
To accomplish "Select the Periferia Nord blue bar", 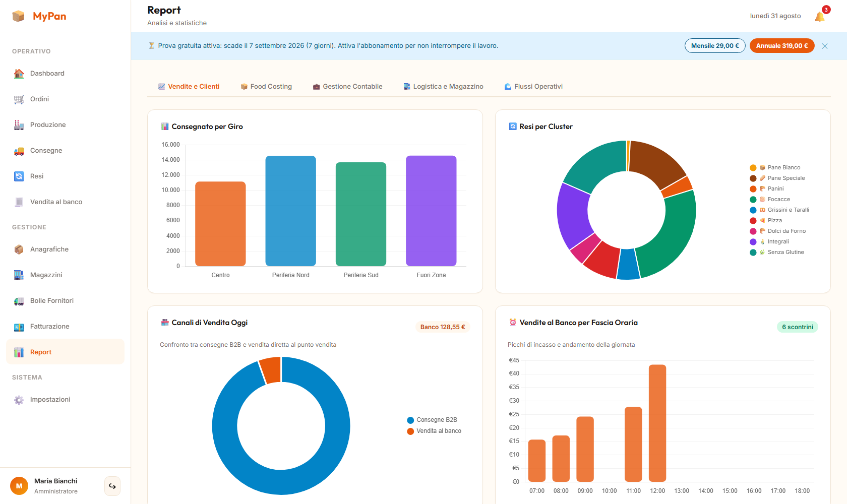I will click(291, 211).
